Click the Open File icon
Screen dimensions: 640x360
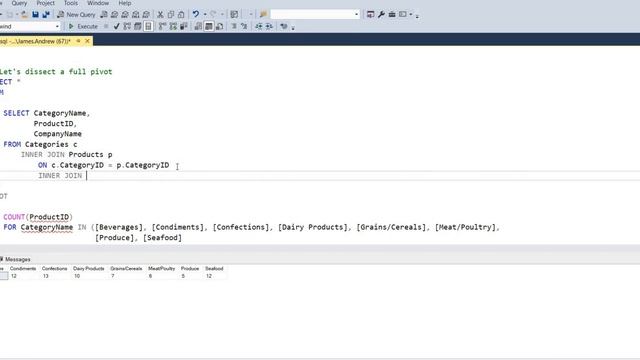pyautogui.click(x=24, y=15)
